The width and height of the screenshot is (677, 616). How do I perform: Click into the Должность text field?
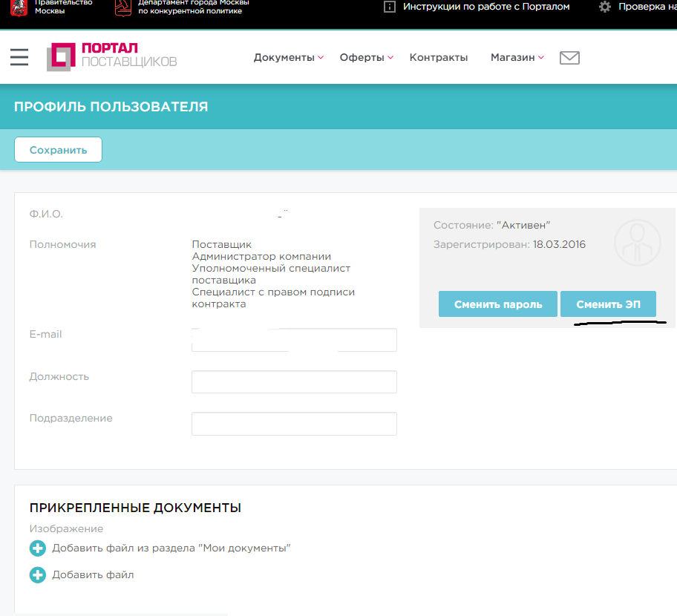click(x=294, y=382)
